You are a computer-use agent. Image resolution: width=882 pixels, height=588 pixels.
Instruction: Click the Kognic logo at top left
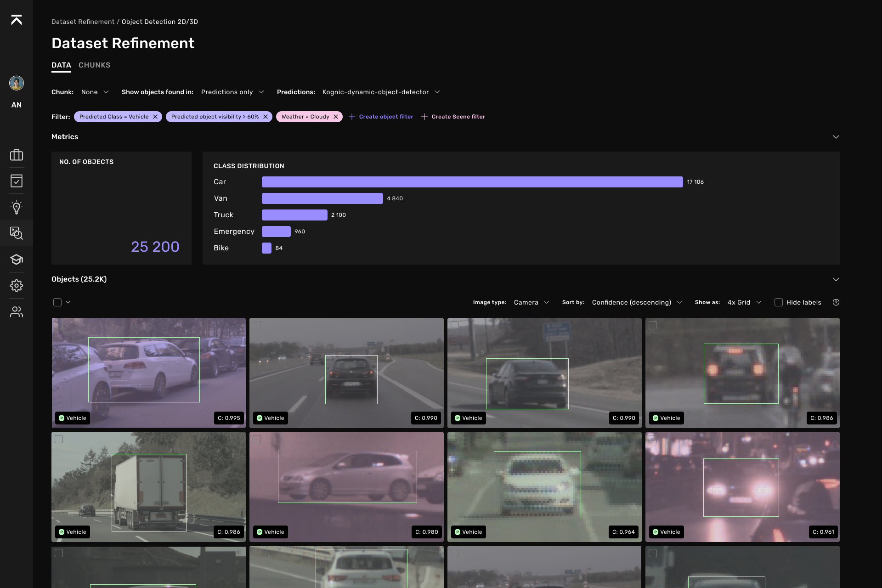[x=17, y=20]
